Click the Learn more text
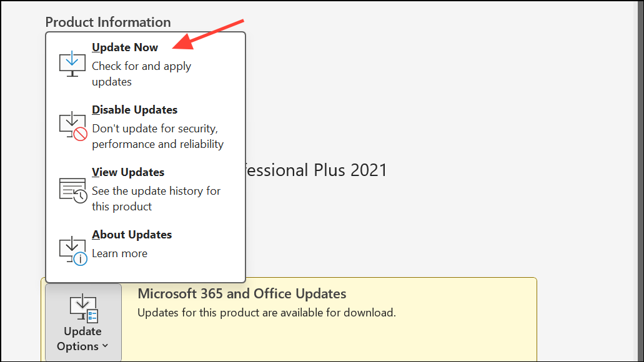644x362 pixels. pyautogui.click(x=119, y=253)
